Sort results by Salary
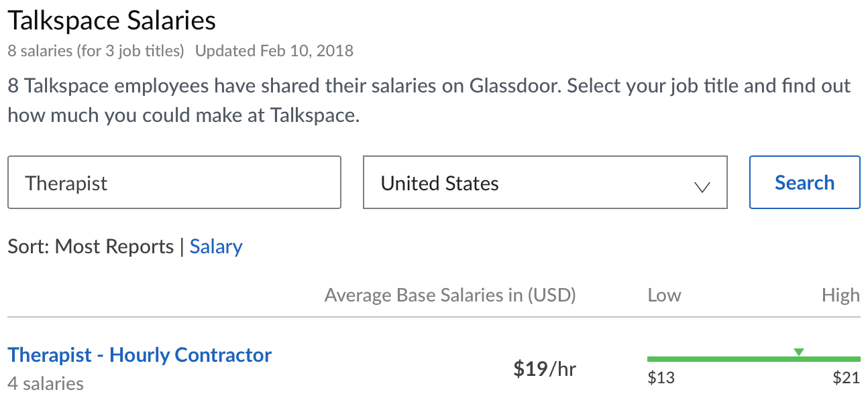The width and height of the screenshot is (868, 398). tap(216, 247)
